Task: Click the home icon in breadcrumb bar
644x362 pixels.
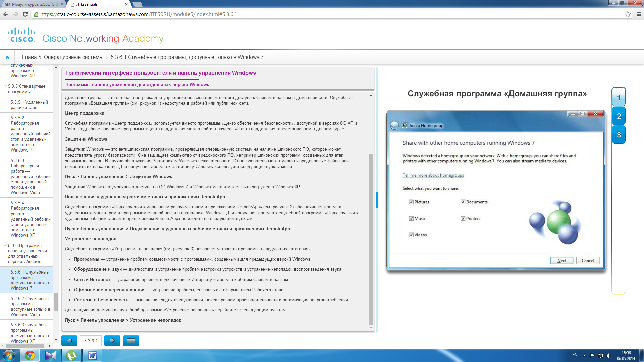Action: (x=7, y=57)
